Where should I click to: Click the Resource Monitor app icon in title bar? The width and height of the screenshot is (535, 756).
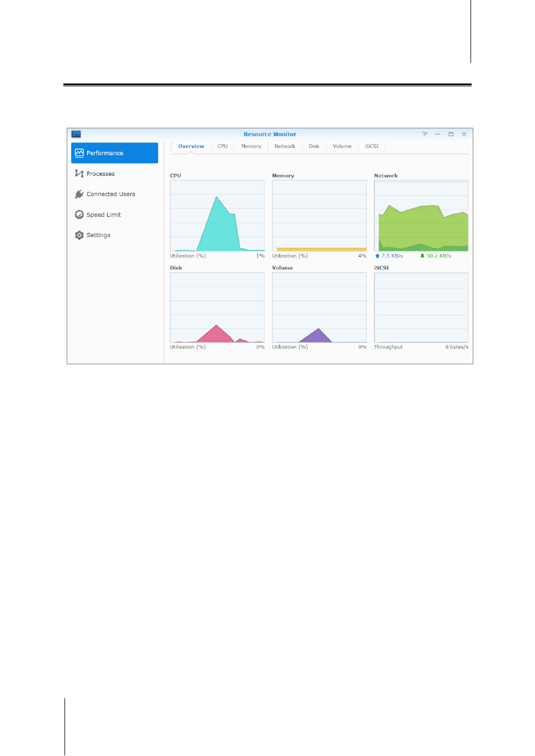click(x=76, y=134)
